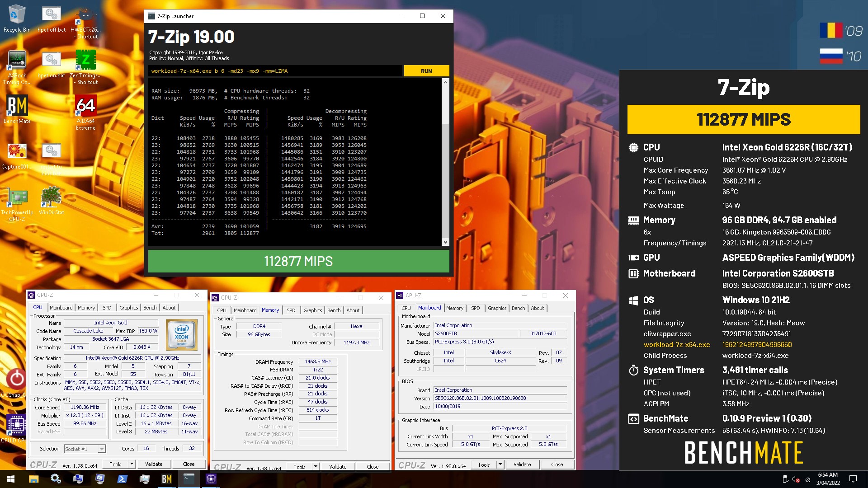Screen dimensions: 868x488
Task: Open the Graphics tab in the middle CPU-Z window
Action: [x=313, y=310]
